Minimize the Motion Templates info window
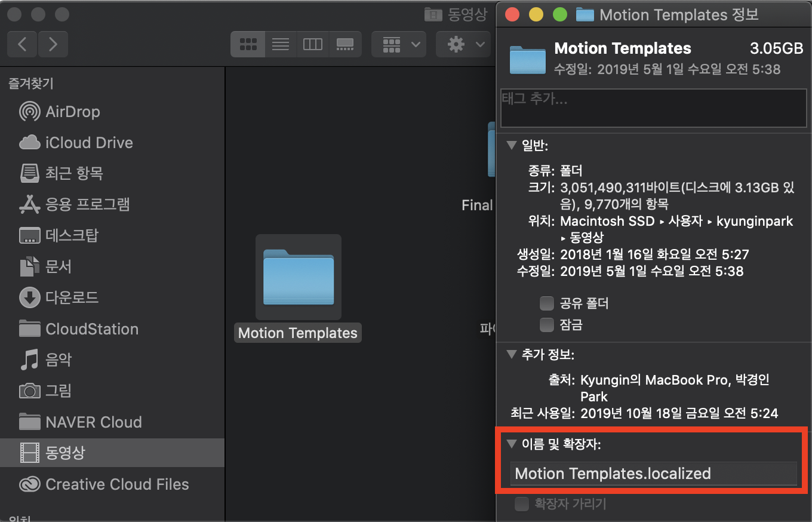The image size is (812, 522). click(536, 15)
